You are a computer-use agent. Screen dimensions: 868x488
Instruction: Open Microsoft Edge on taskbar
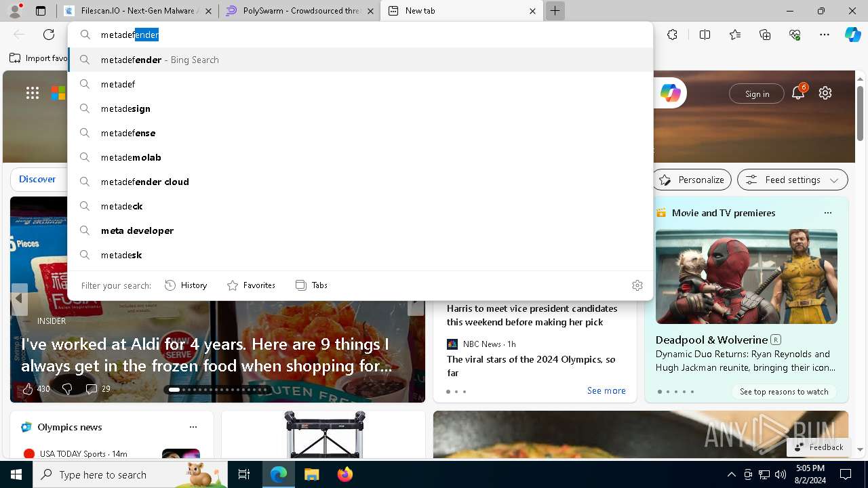click(279, 475)
